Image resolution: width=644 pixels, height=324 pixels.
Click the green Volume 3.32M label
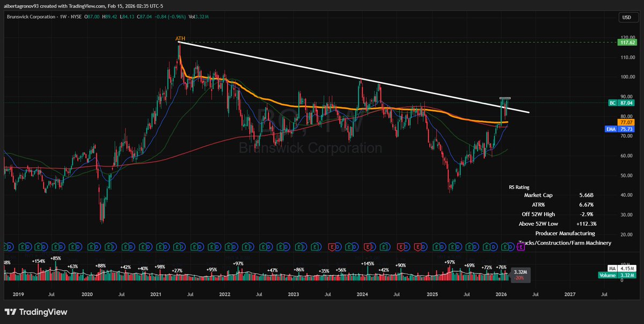pyautogui.click(x=617, y=276)
